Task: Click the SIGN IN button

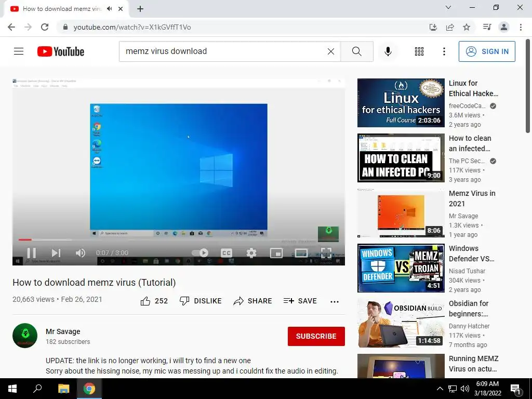Action: 487,51
